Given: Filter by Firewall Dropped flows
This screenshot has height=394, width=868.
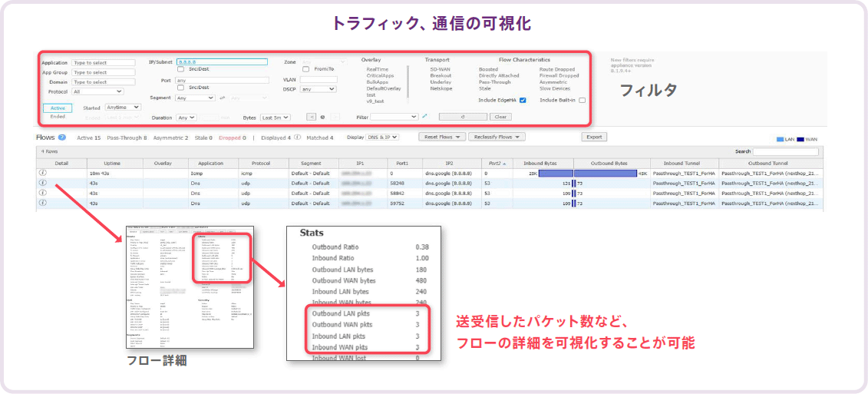Looking at the screenshot, I should tap(559, 75).
